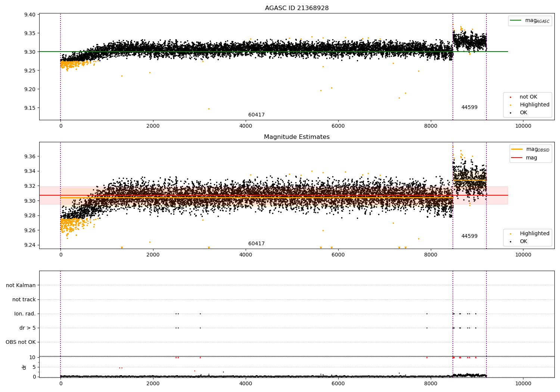The width and height of the screenshot is (560, 392).
Task: Click the 'dr' y-axis label
Action: click(x=24, y=367)
